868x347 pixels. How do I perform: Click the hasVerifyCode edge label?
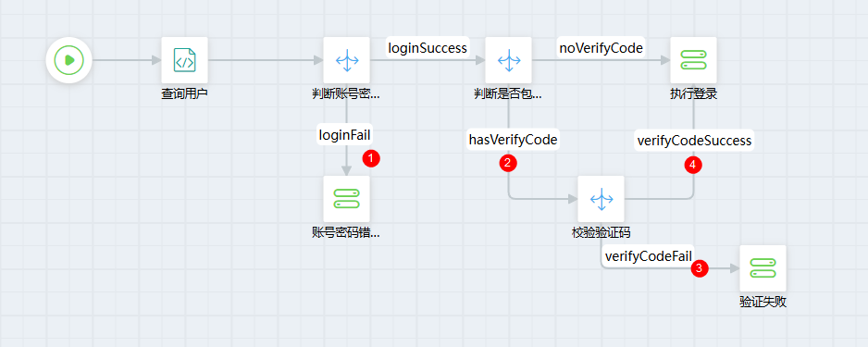pyautogui.click(x=514, y=140)
